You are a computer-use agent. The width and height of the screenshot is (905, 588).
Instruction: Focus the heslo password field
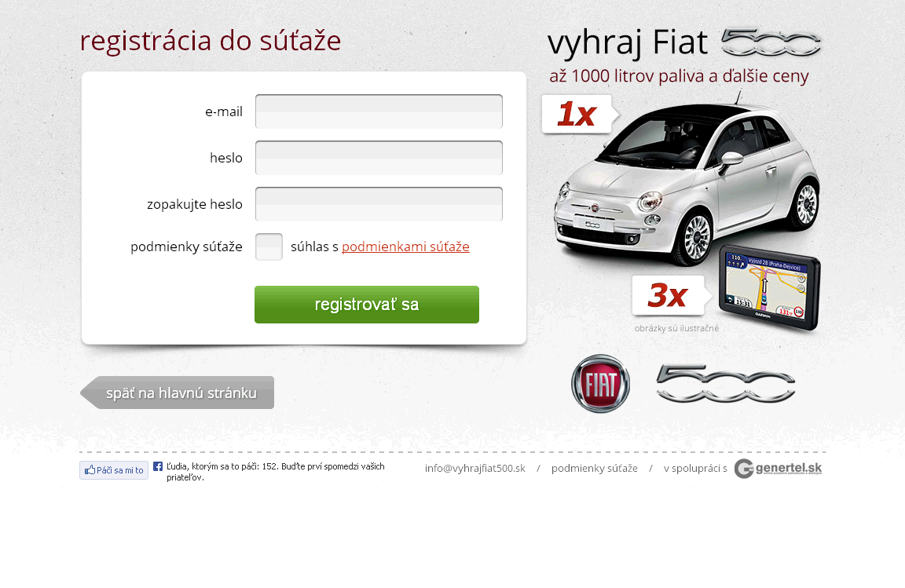click(379, 158)
